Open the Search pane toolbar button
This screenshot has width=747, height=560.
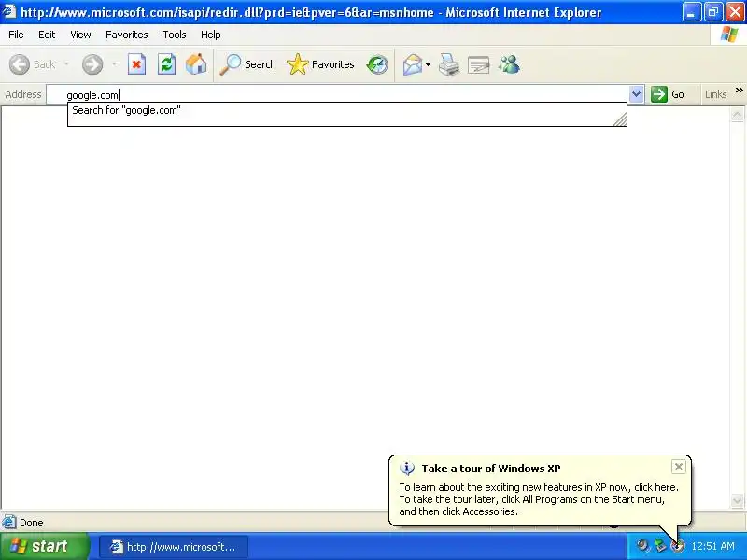click(247, 64)
